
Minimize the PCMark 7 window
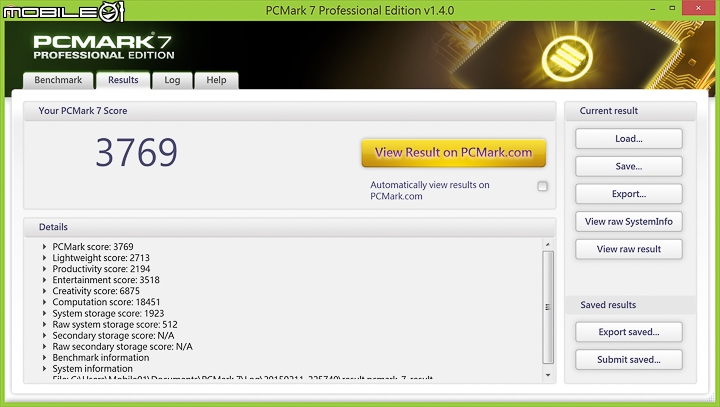(x=652, y=9)
